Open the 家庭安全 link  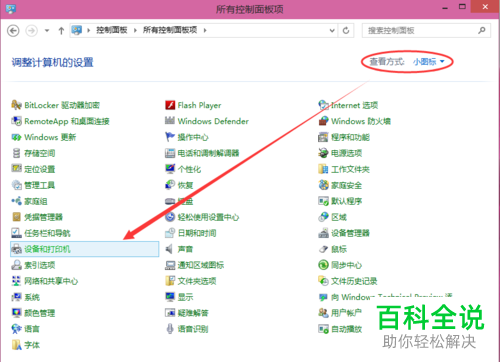point(347,185)
